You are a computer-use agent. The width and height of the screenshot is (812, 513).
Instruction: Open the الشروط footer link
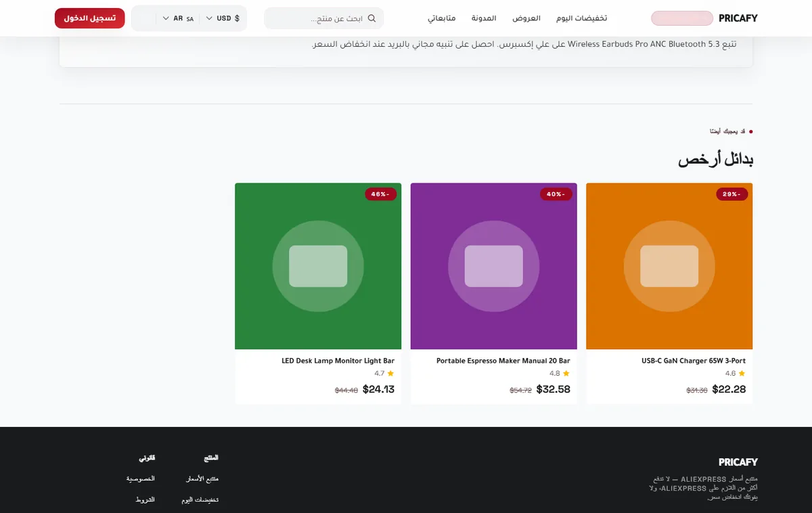pyautogui.click(x=145, y=499)
